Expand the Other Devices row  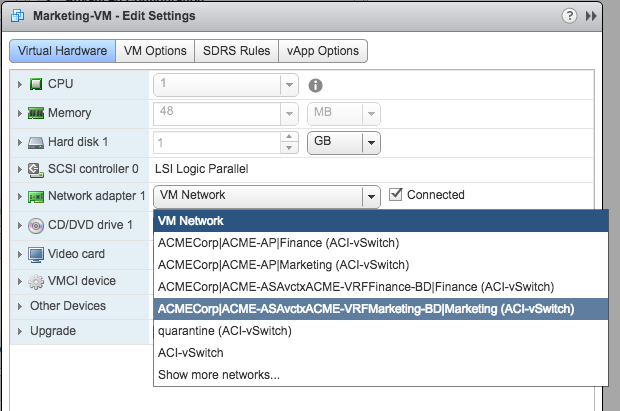(19, 306)
